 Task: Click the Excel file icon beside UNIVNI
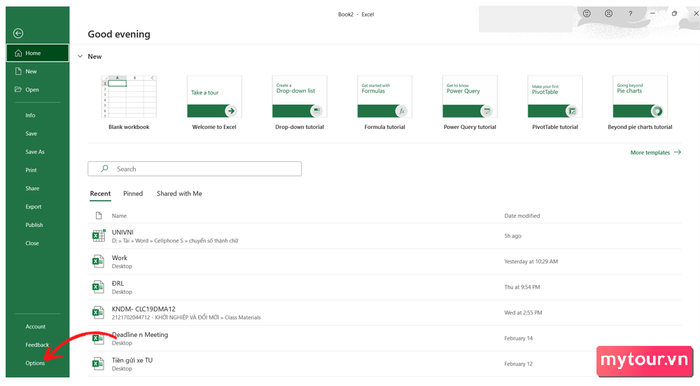99,236
